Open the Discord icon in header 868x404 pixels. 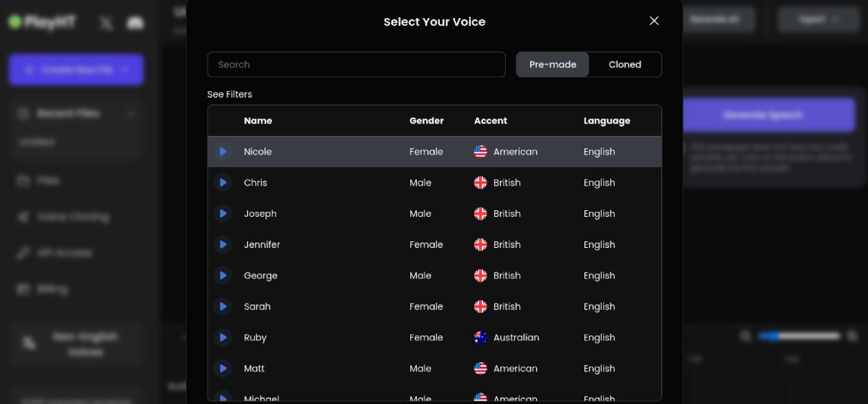[x=135, y=23]
